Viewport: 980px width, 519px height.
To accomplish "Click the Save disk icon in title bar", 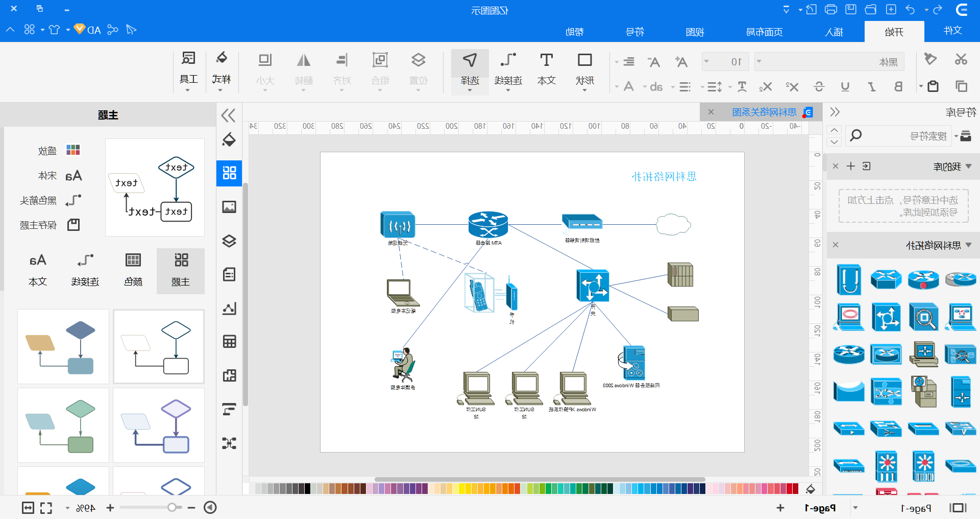I will point(851,9).
